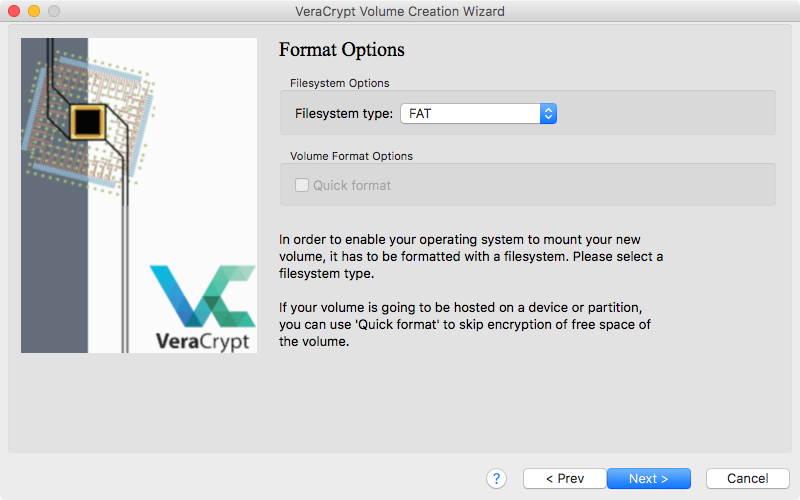Click the paragraph about device or partition hosting
800x500 pixels.
pyautogui.click(x=465, y=323)
